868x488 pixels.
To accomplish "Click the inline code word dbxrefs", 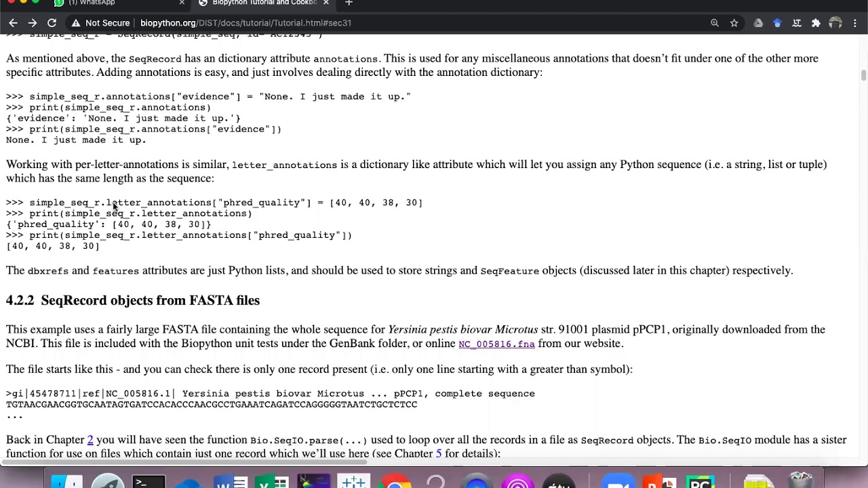I will [x=48, y=271].
